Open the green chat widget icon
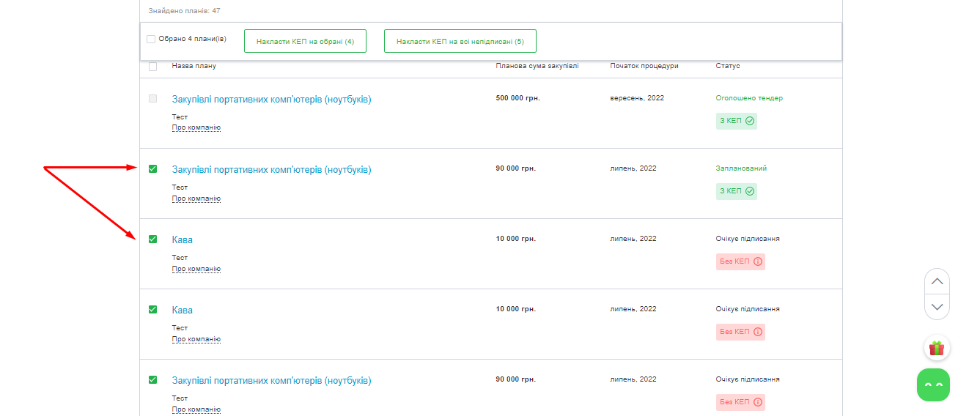Image resolution: width=980 pixels, height=416 pixels. (933, 385)
